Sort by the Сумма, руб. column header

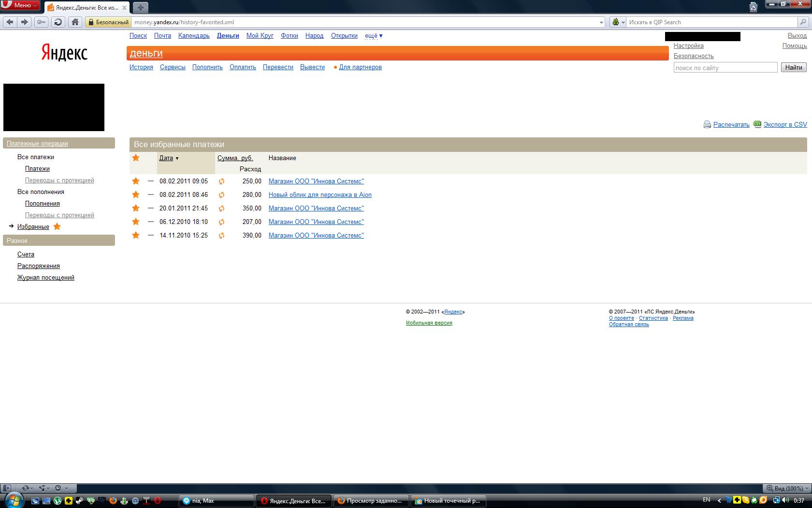[235, 158]
